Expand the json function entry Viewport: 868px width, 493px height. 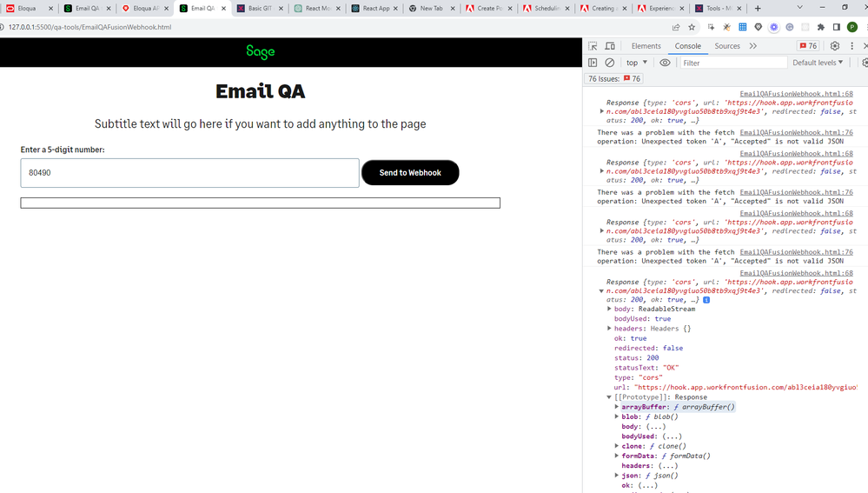pos(617,476)
